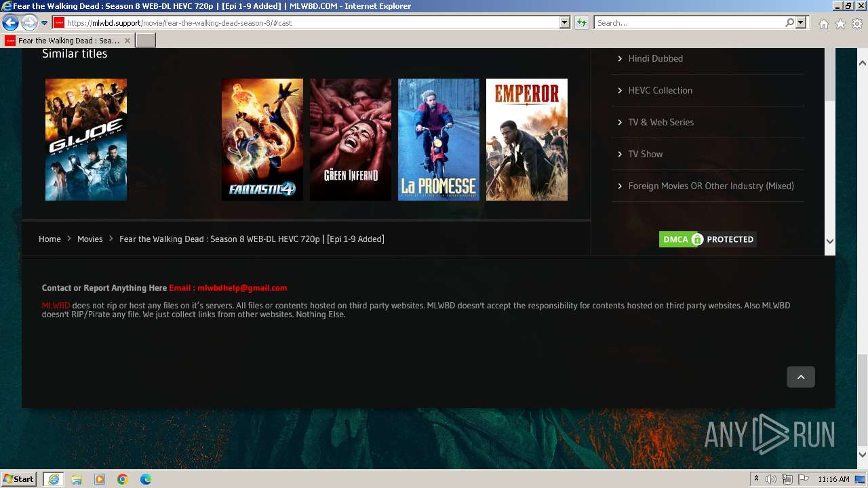The height and width of the screenshot is (488, 868).
Task: Click the address bar URL field
Action: pyautogui.click(x=311, y=23)
